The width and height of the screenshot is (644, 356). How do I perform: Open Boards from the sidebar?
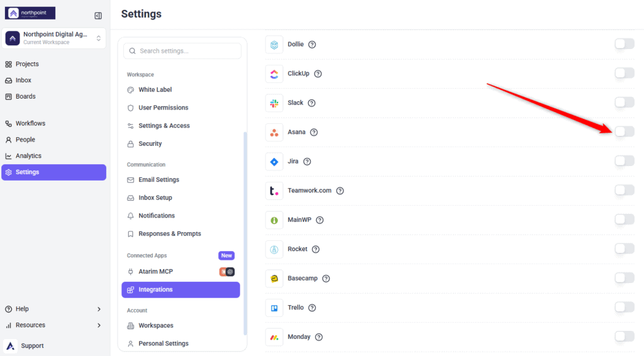pyautogui.click(x=54, y=96)
